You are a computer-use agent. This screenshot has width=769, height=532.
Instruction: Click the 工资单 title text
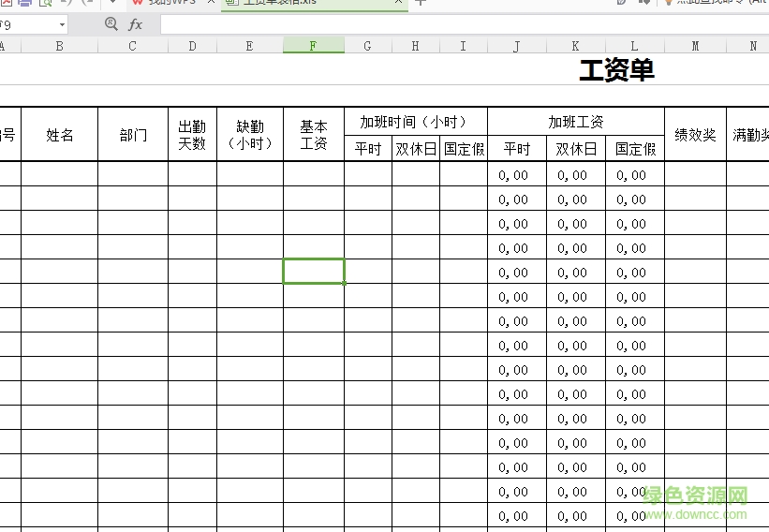coord(616,70)
